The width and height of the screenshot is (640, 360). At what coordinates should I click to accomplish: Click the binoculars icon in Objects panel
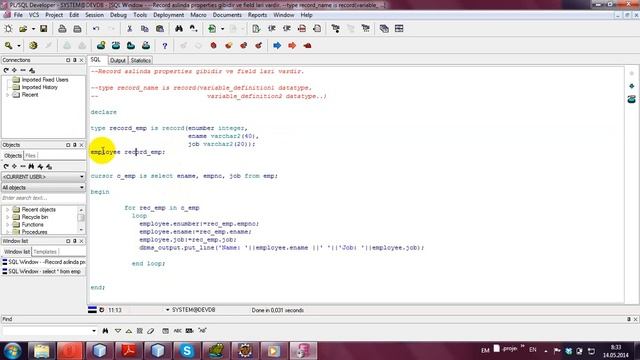tap(31, 166)
